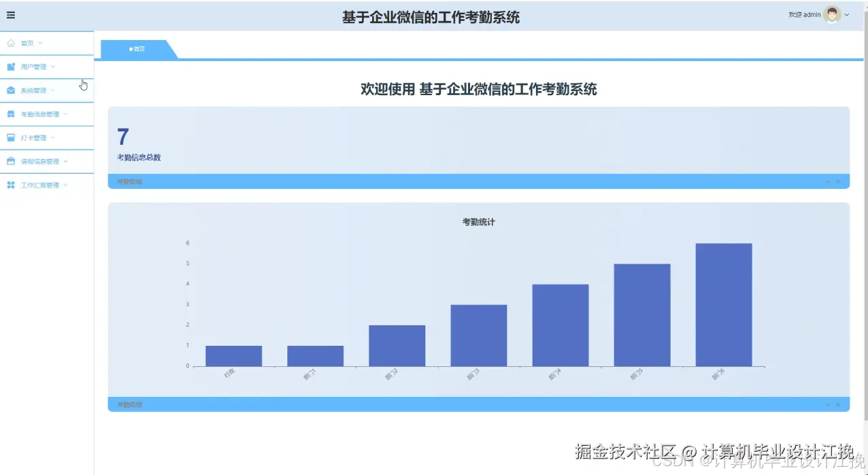
Task: Click the 行政 axis label
Action: coord(230,372)
